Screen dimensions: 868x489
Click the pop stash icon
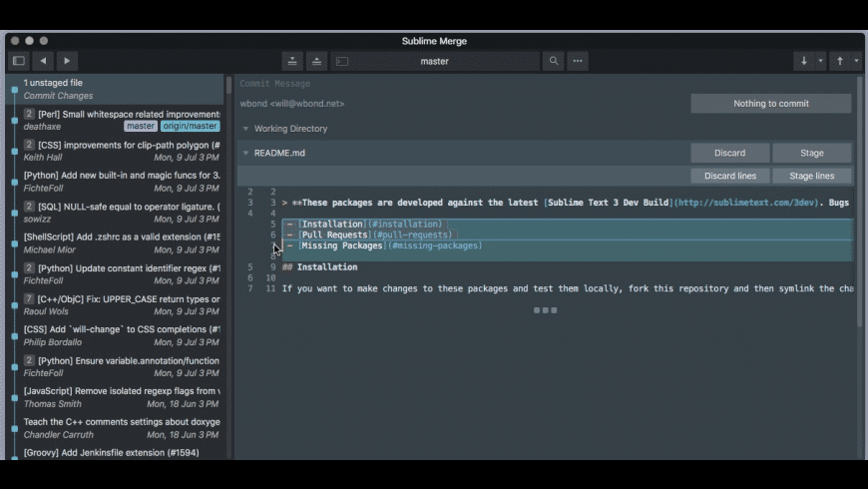pos(316,61)
